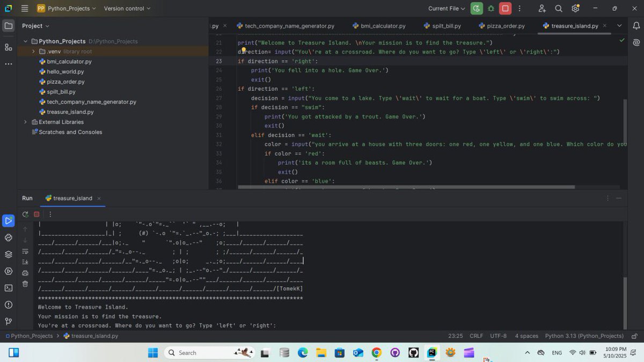Expand External Libraries node

tap(25, 122)
